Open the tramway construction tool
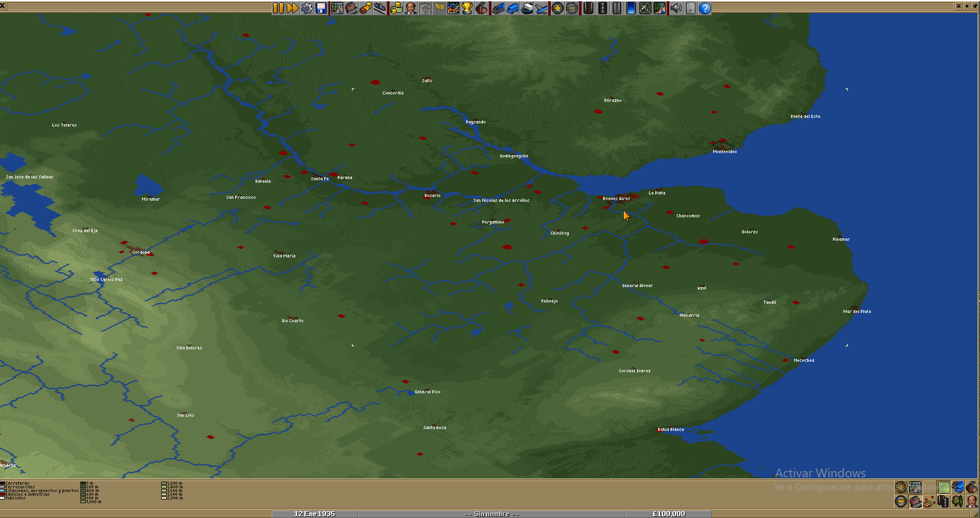This screenshot has height=518, width=980. [x=617, y=8]
